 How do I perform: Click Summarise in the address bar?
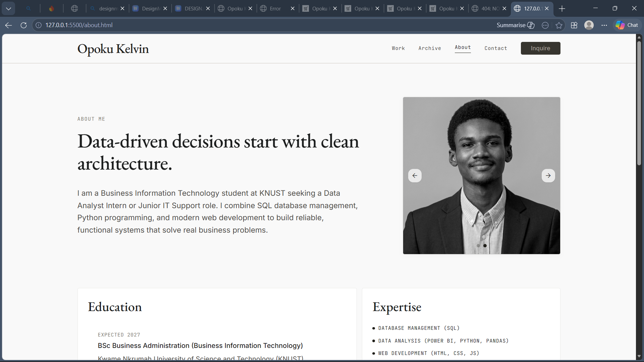click(x=516, y=25)
